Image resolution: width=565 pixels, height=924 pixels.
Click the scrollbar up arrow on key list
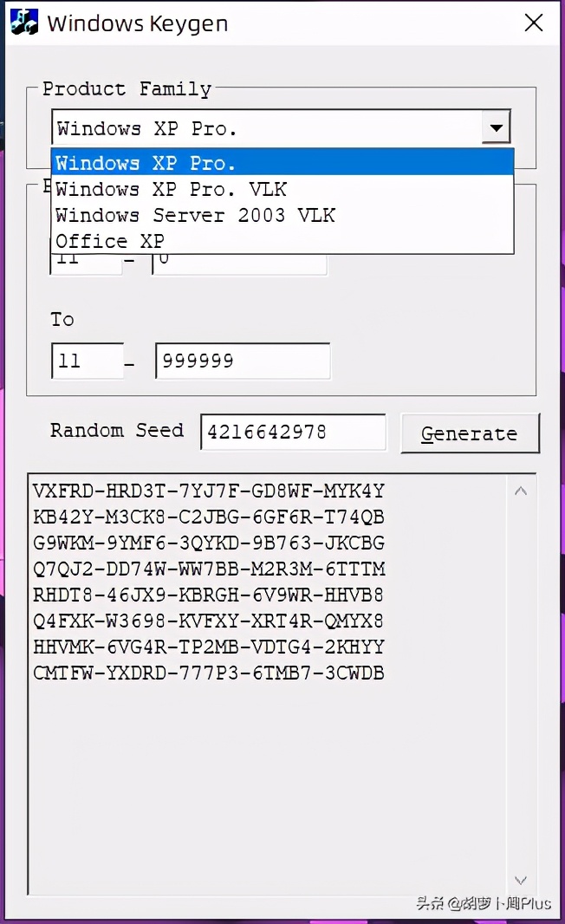pos(521,490)
